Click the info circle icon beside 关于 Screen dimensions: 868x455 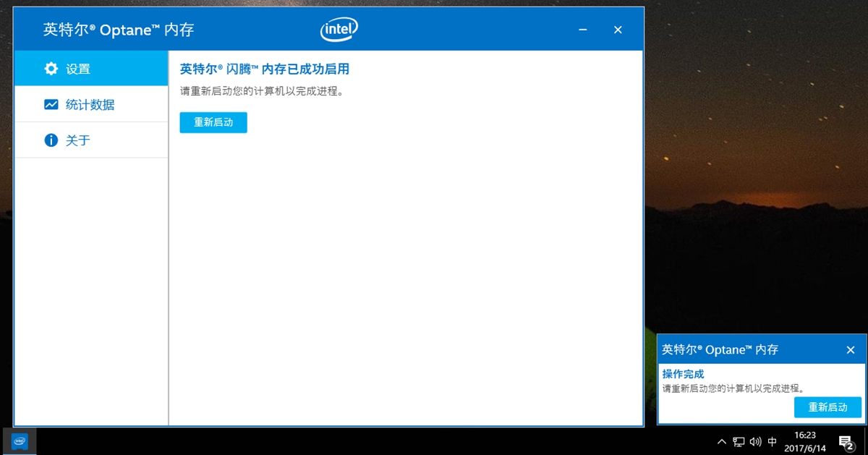[x=51, y=140]
